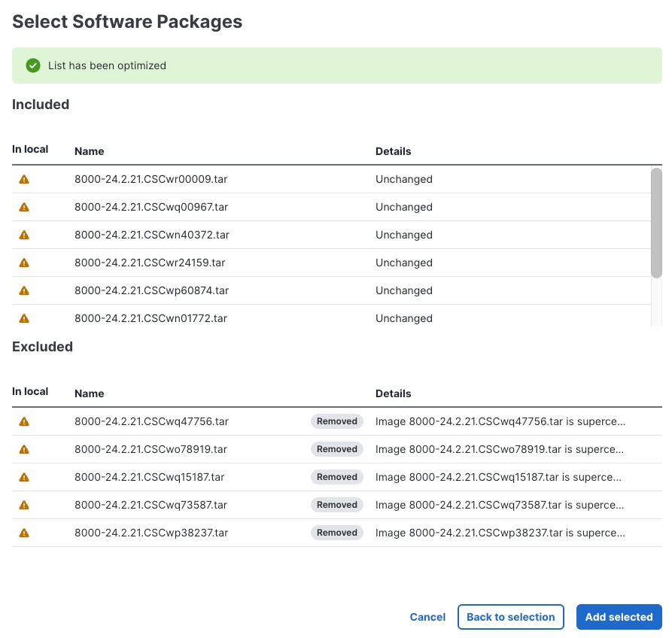
Task: Click the warning icon for 8000-24.2.21.CSCwr00009.tar
Action: [23, 179]
